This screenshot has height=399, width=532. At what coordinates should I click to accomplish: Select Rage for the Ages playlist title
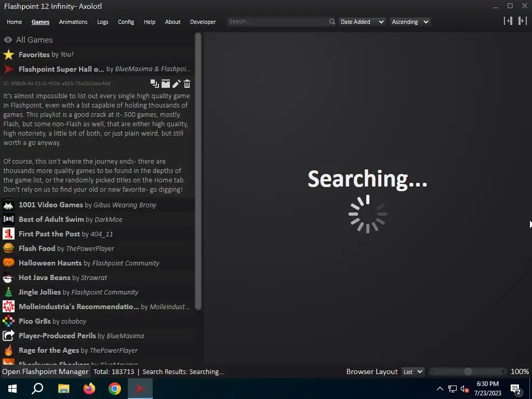pyautogui.click(x=48, y=351)
